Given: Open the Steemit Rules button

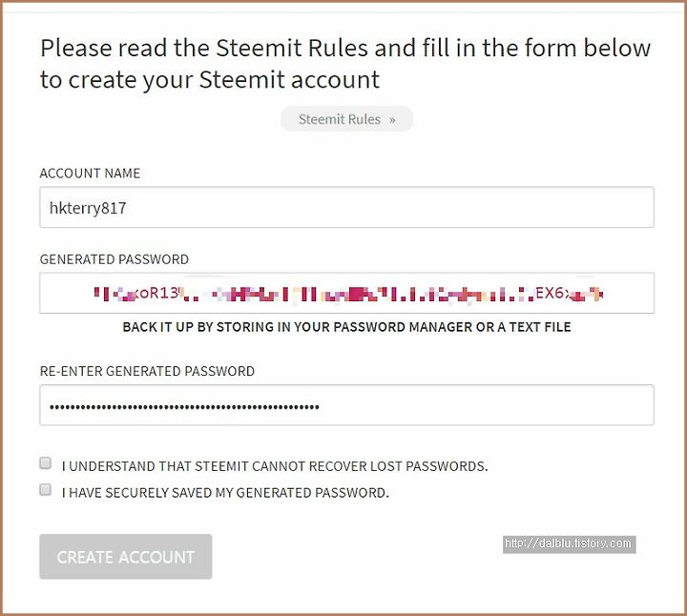Looking at the screenshot, I should pyautogui.click(x=346, y=119).
